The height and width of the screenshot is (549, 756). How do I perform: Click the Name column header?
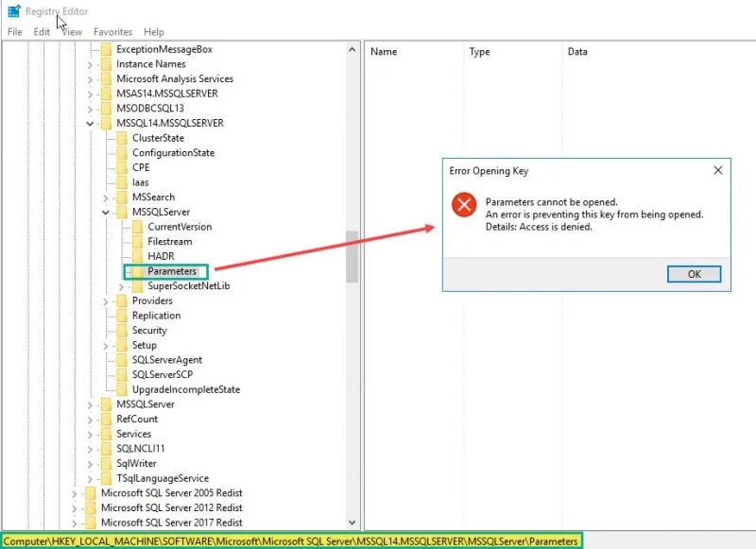[x=382, y=52]
